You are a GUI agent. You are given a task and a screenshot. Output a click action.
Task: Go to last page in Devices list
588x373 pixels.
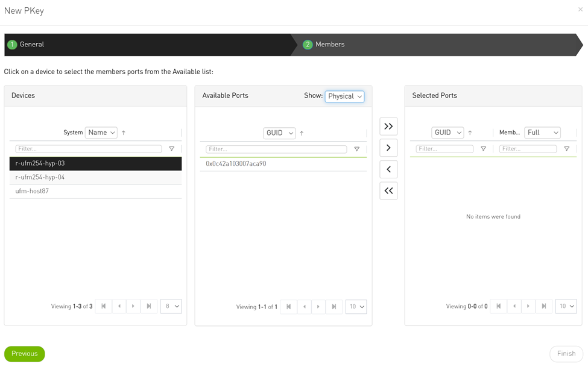[149, 306]
